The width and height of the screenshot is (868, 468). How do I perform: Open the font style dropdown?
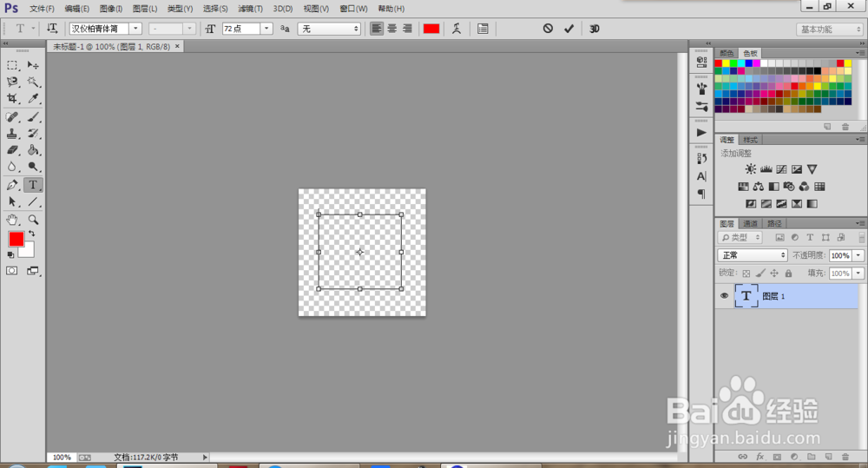tap(189, 29)
